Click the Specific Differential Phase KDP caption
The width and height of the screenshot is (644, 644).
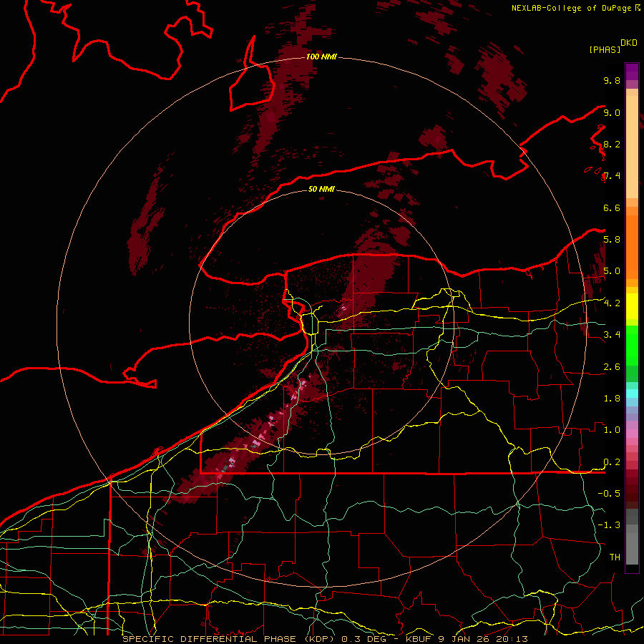[324, 639]
